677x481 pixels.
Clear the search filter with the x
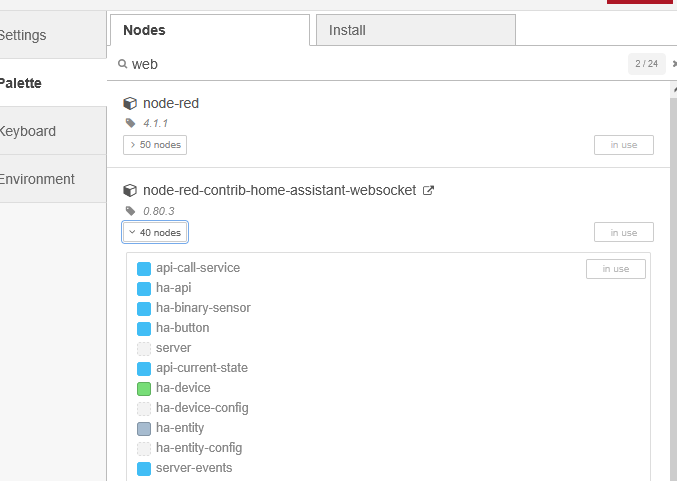click(x=673, y=64)
